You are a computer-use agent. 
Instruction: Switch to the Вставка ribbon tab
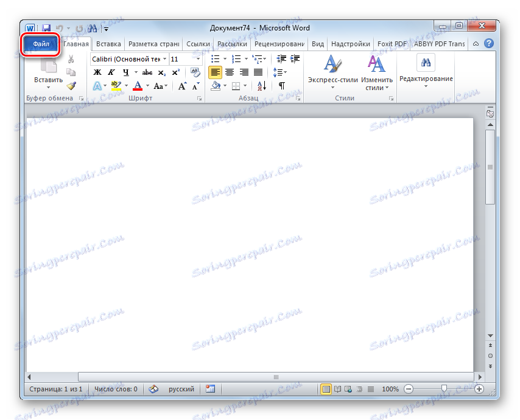[x=108, y=44]
